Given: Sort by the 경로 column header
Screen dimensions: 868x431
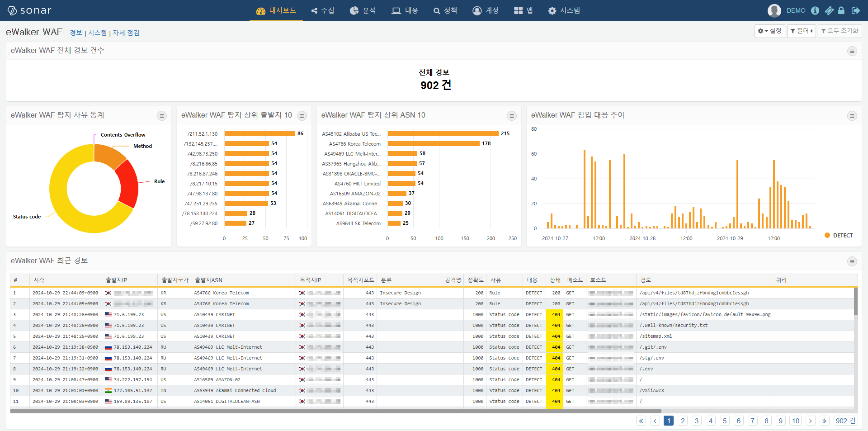Looking at the screenshot, I should coord(704,280).
